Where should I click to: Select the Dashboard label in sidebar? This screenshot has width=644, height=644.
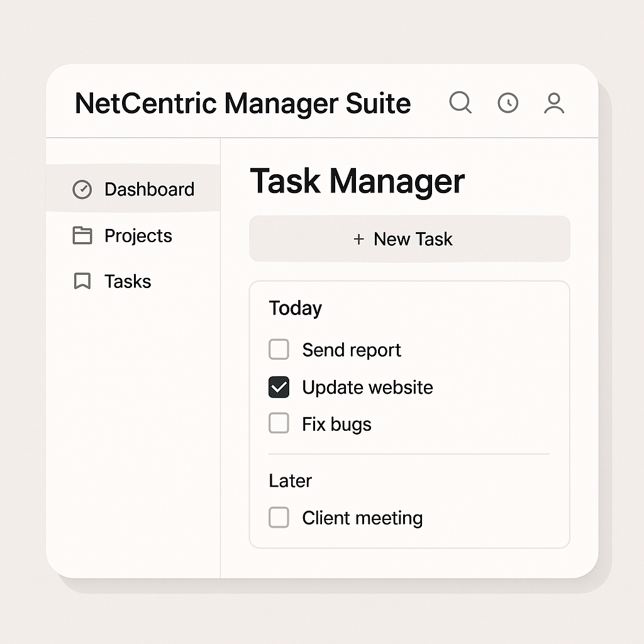(x=149, y=189)
